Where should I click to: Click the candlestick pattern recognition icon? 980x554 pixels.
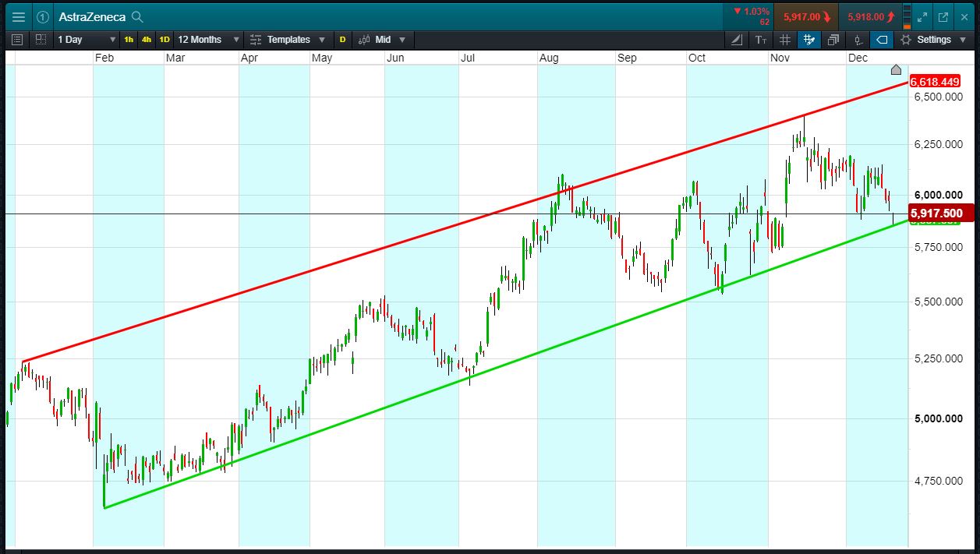pyautogui.click(x=858, y=39)
